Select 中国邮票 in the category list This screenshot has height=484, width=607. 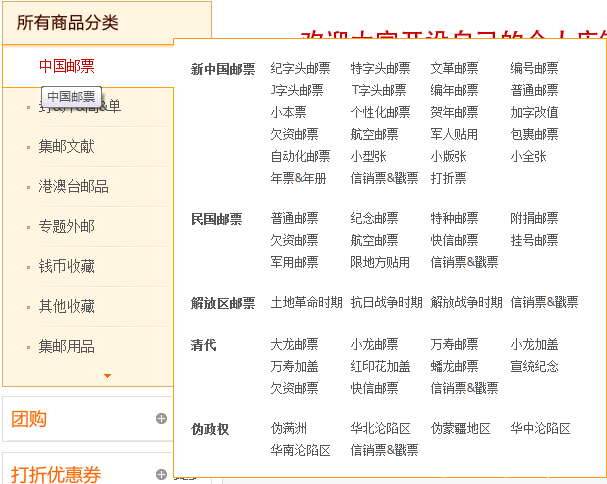[67, 66]
